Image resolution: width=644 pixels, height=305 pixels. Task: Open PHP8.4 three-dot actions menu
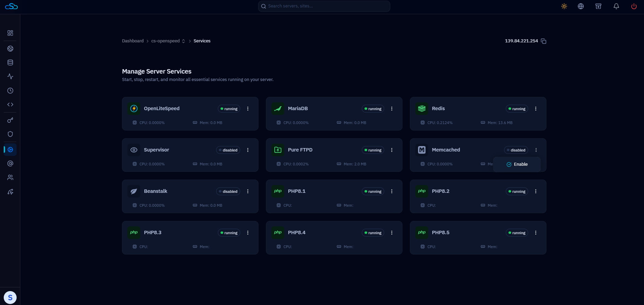(x=392, y=232)
